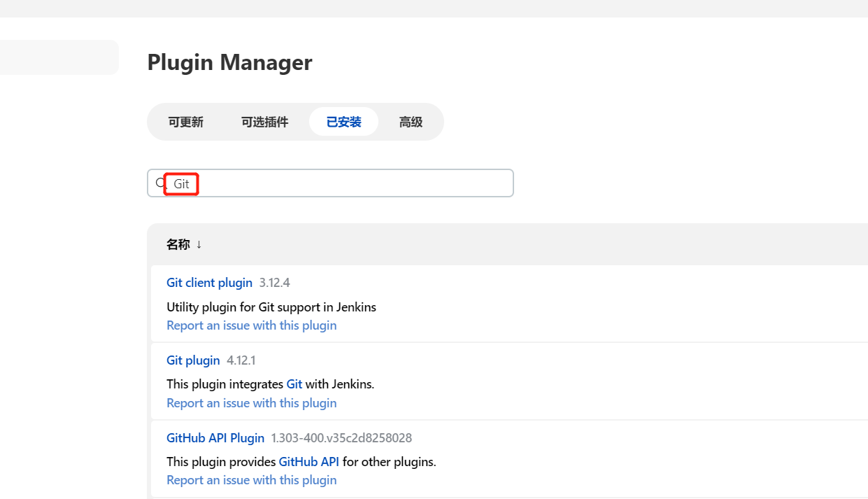Click version number 3.12.4

coord(274,283)
